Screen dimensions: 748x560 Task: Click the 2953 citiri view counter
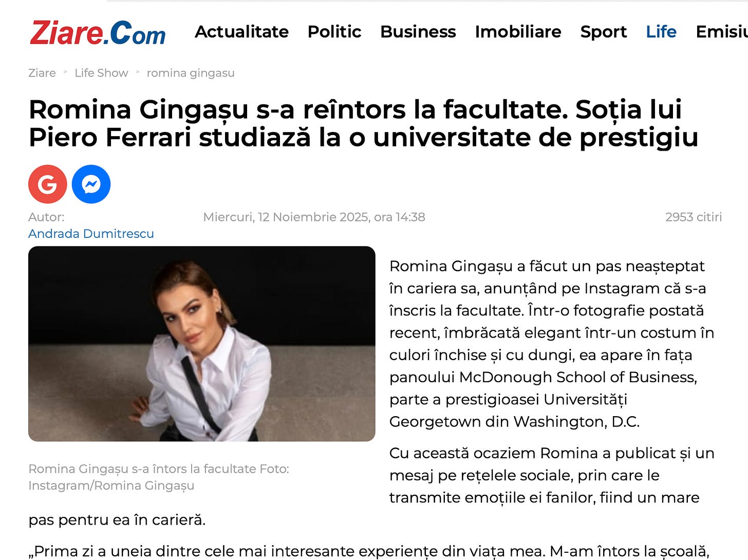point(694,217)
